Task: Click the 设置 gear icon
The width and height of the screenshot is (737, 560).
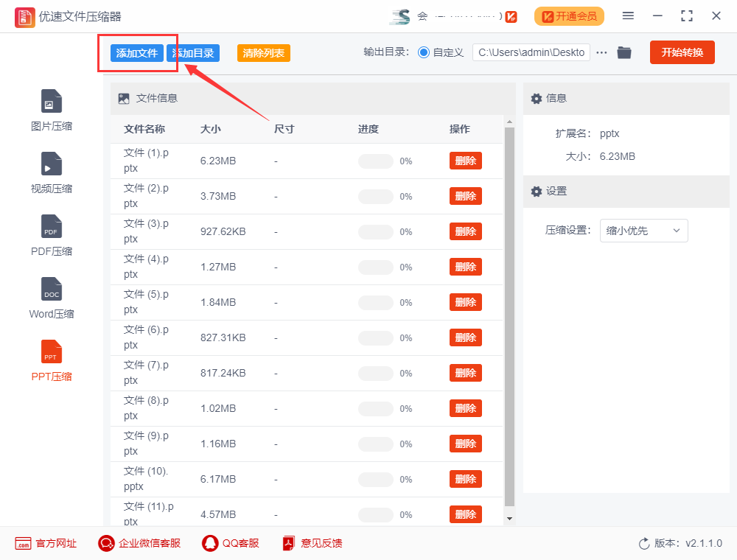Action: coord(537,192)
